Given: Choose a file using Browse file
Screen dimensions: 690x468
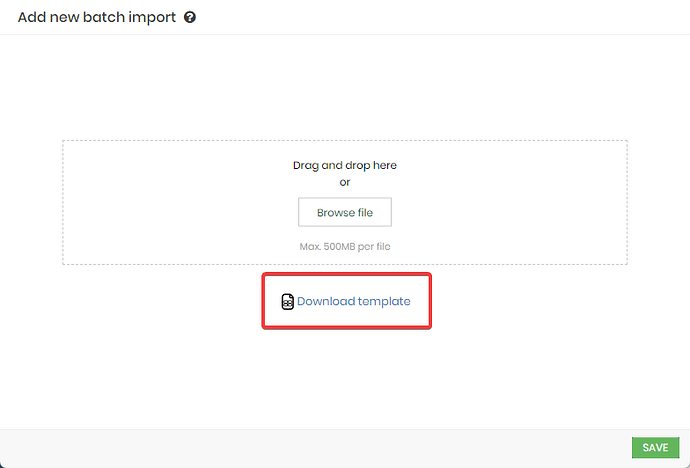Looking at the screenshot, I should pyautogui.click(x=345, y=212).
